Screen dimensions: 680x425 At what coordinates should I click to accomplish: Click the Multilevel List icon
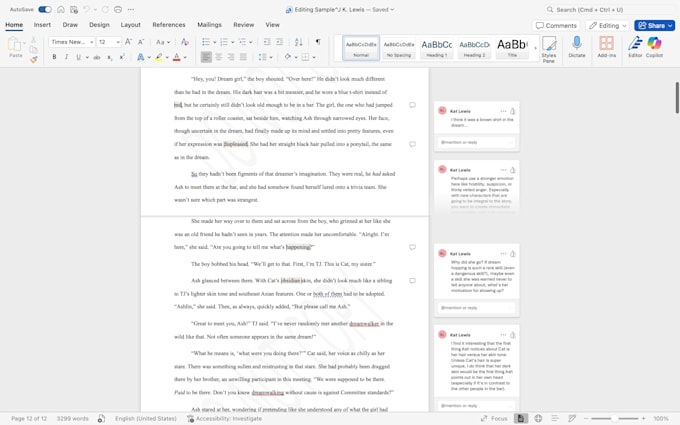click(x=242, y=42)
